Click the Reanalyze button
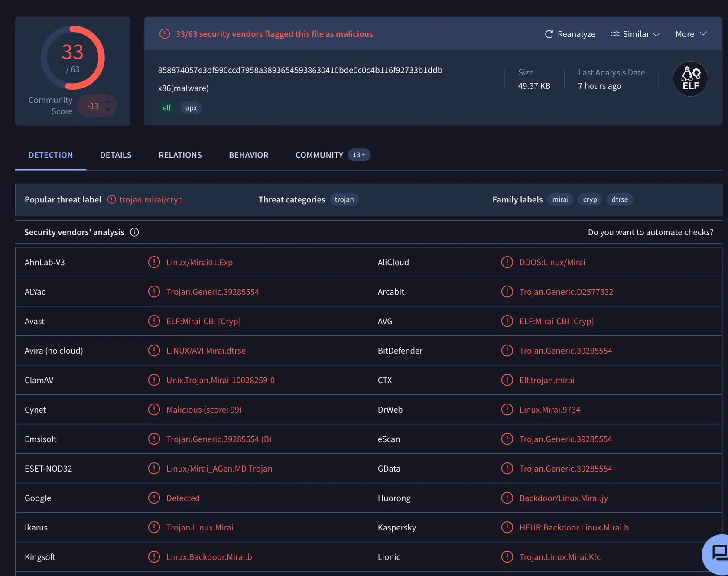 pyautogui.click(x=570, y=34)
